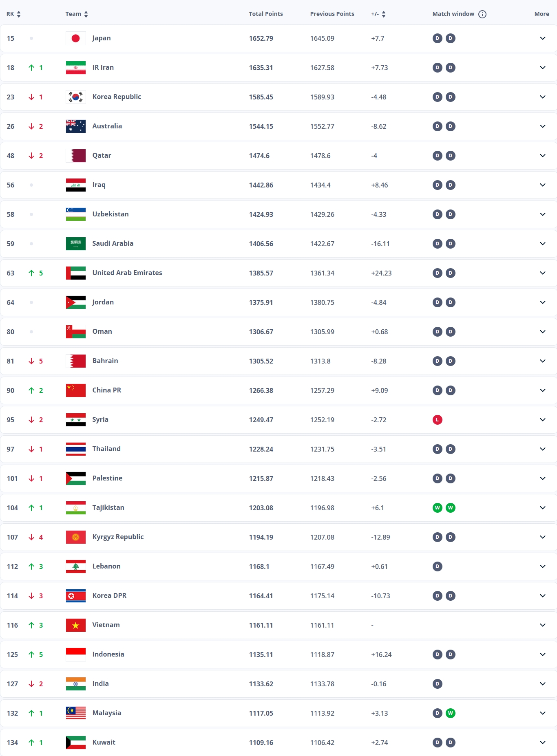Screen dimensions: 557x756
Task: Select the Saudi Arabia team name link
Action: [x=113, y=243]
